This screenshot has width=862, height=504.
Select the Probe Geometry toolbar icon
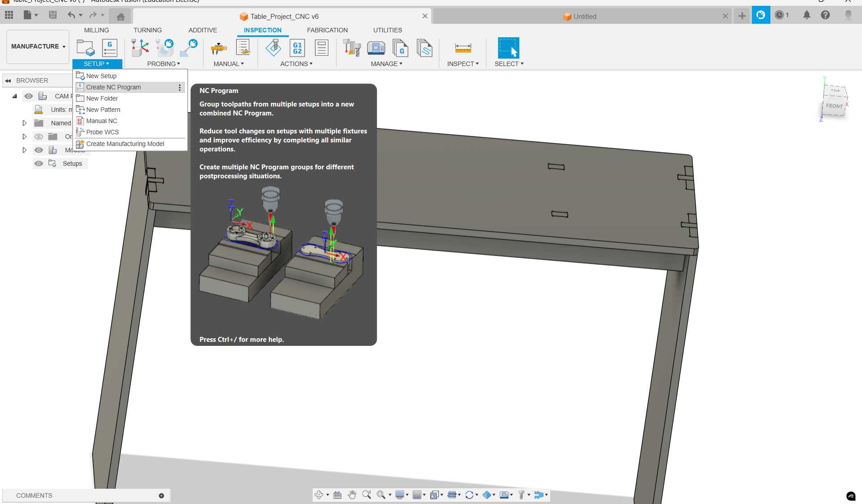164,48
